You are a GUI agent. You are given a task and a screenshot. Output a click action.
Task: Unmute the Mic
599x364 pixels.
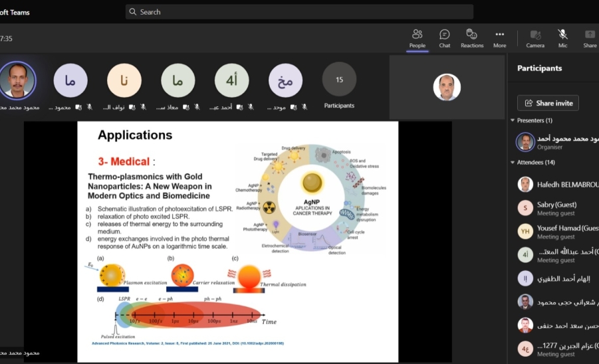[x=562, y=39]
